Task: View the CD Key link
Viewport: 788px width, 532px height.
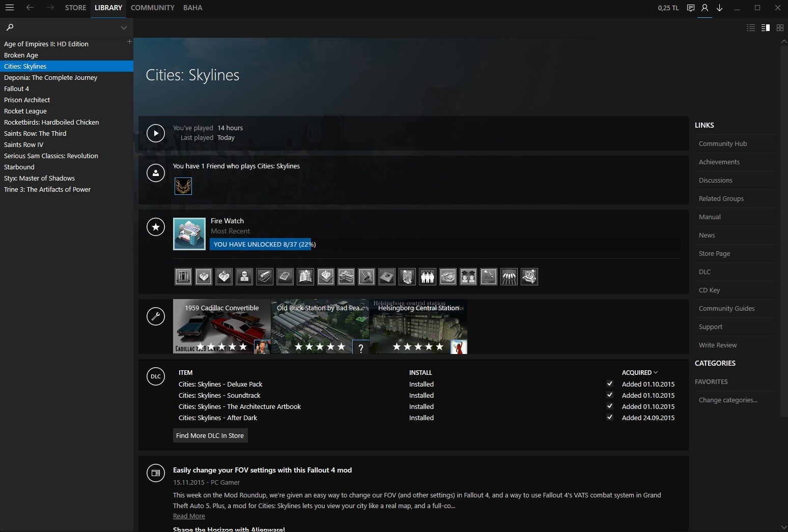Action: click(x=710, y=290)
